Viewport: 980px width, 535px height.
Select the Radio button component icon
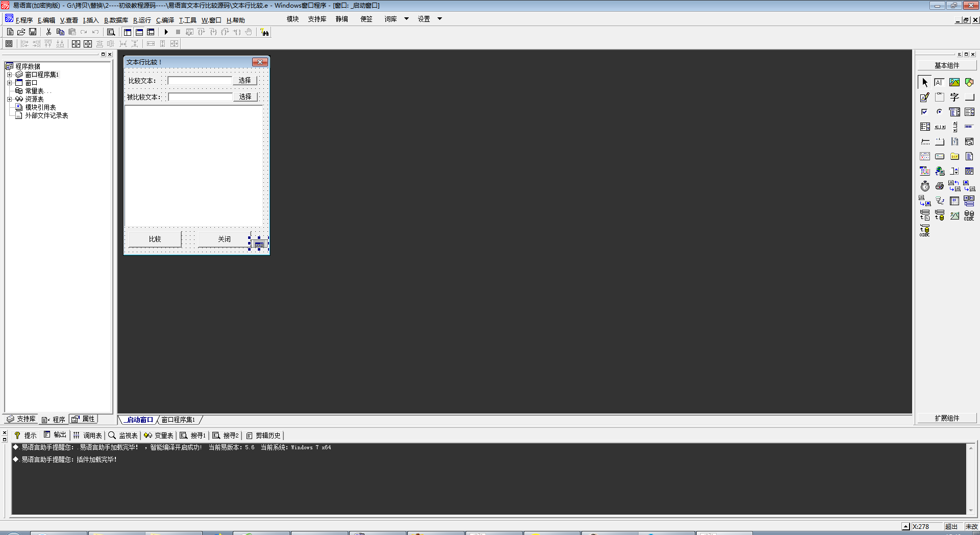pyautogui.click(x=940, y=112)
